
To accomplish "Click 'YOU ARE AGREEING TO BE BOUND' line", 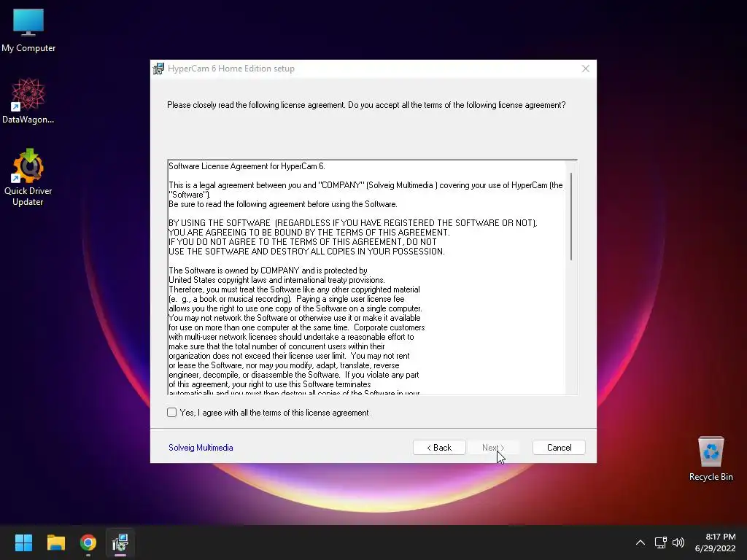I will [309, 233].
